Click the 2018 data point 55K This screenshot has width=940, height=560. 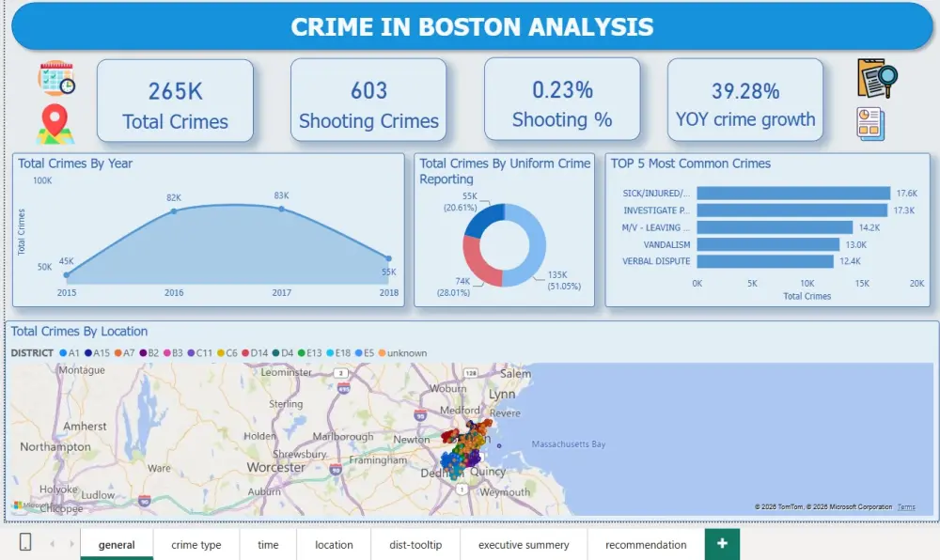coord(388,258)
